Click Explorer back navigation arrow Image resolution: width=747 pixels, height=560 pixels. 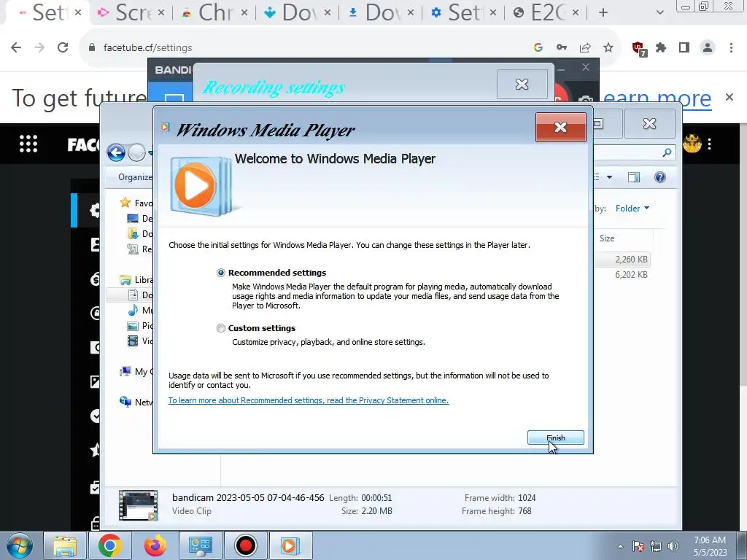coord(116,153)
